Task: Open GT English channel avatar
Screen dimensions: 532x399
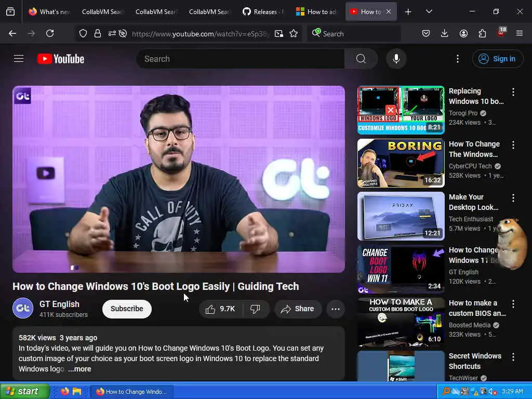Action: (23, 308)
